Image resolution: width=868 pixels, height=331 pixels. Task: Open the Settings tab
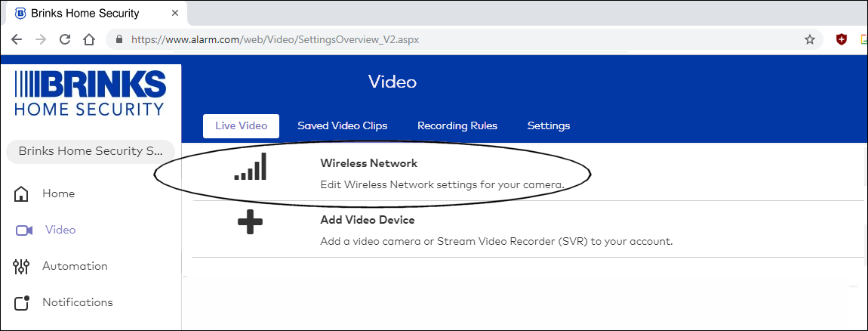pyautogui.click(x=548, y=126)
